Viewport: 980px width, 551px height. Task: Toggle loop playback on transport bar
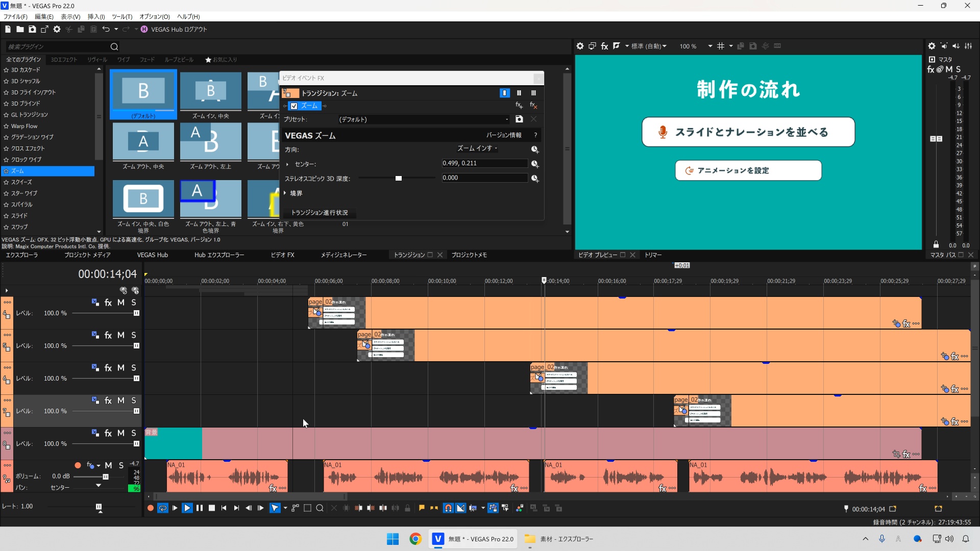[x=163, y=508]
